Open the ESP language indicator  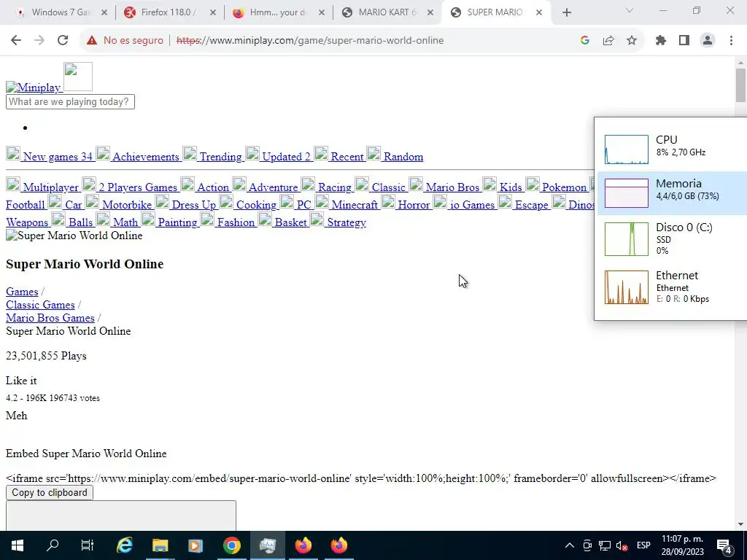pos(643,545)
